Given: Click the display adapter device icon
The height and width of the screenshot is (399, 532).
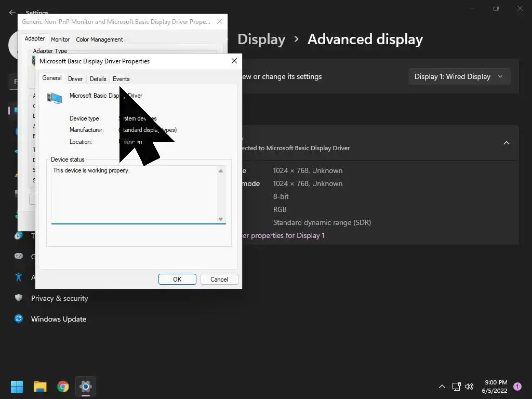Looking at the screenshot, I should click(55, 98).
